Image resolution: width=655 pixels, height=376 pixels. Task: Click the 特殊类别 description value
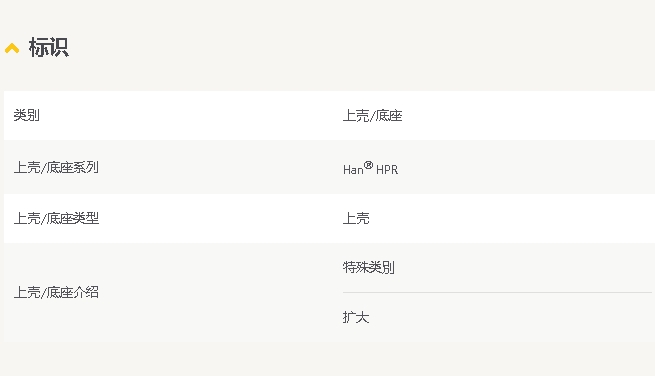point(368,267)
